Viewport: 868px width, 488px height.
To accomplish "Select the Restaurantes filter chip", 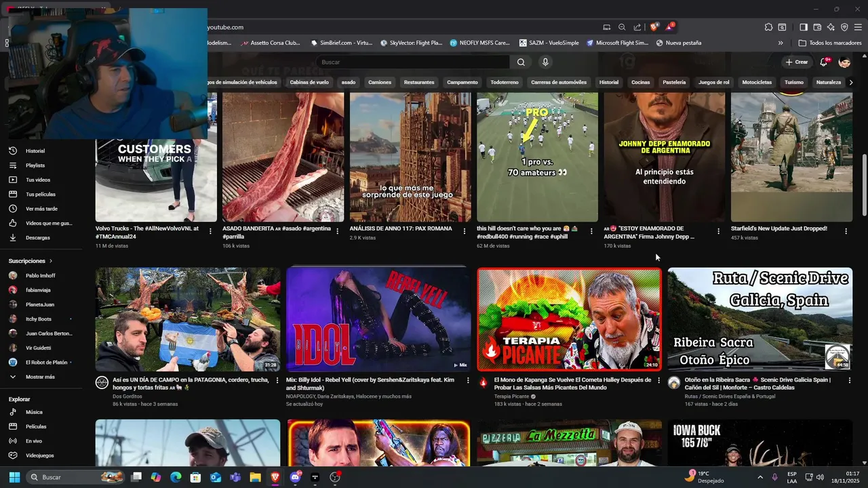I will tap(419, 82).
